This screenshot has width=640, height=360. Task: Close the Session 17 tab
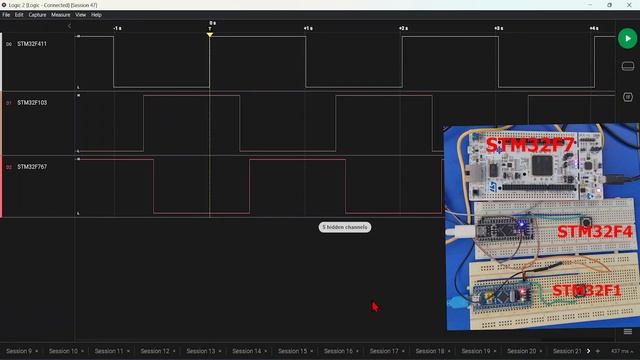pos(403,351)
